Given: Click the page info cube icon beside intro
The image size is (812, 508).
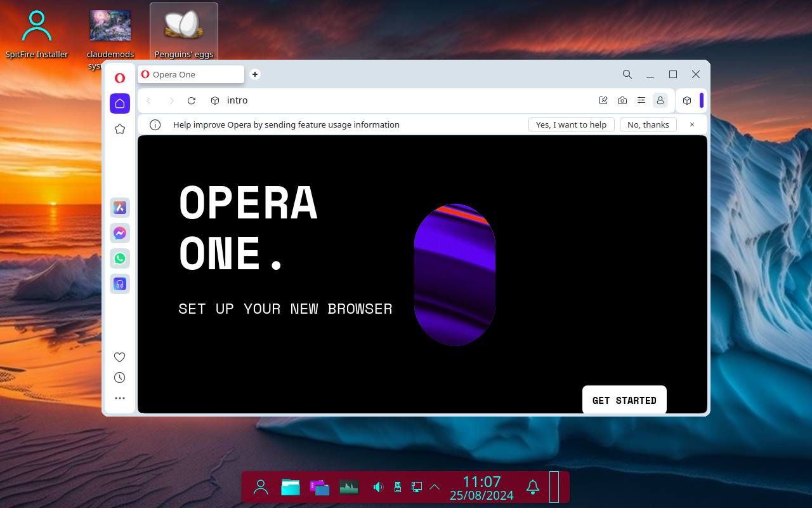Looking at the screenshot, I should [x=215, y=100].
